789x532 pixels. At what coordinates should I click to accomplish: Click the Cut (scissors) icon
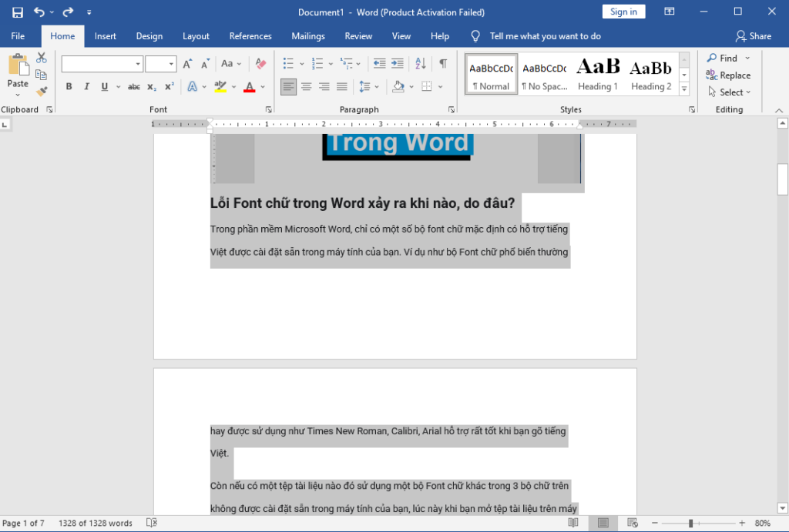pos(42,57)
